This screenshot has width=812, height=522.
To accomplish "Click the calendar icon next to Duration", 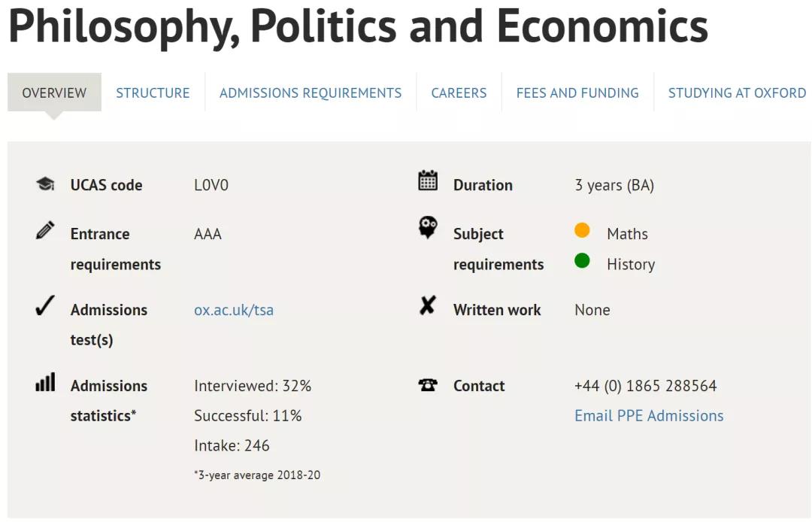I will (428, 181).
